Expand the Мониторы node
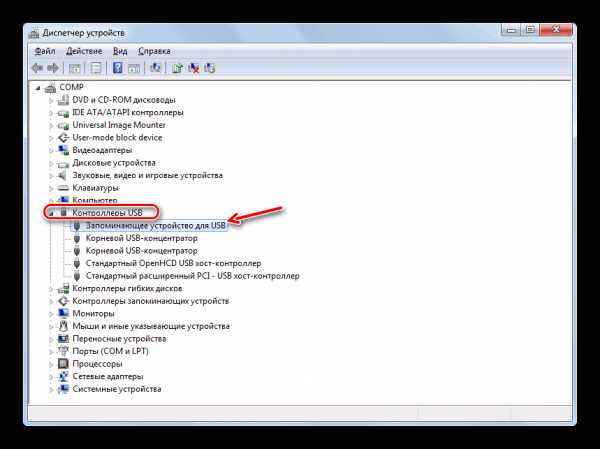 51,314
